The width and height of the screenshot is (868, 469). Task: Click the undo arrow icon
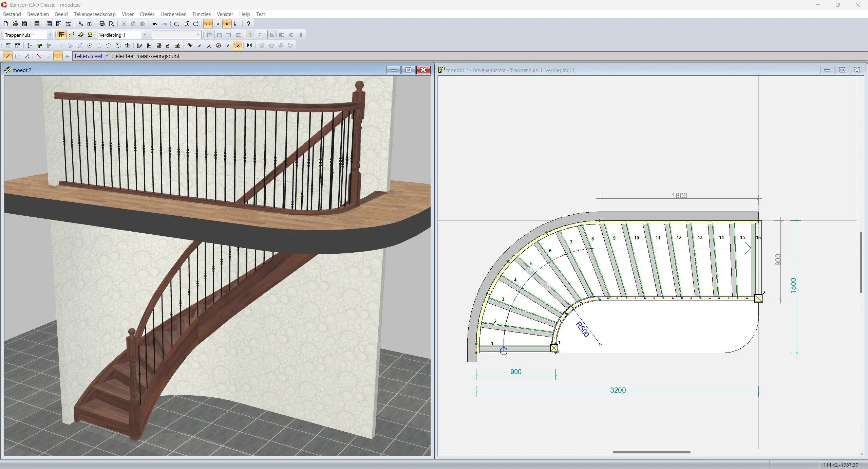(x=155, y=24)
